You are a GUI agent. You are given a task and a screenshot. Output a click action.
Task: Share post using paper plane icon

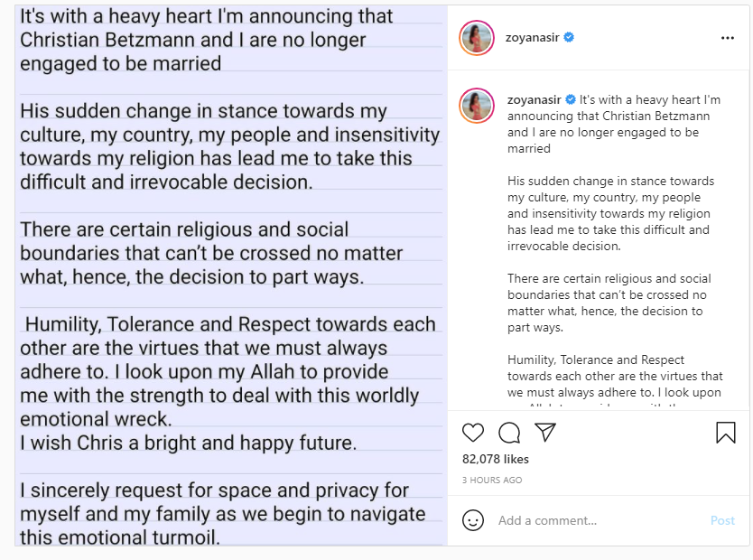545,433
